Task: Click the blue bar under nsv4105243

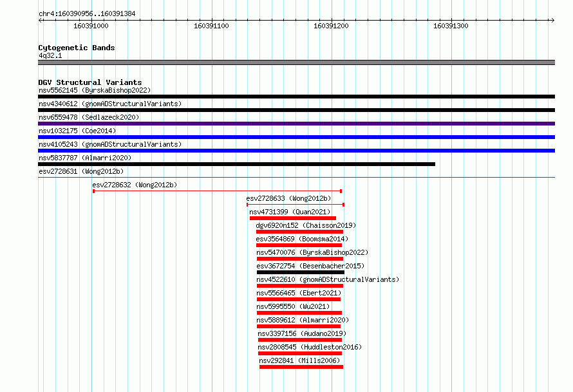Action: point(296,151)
